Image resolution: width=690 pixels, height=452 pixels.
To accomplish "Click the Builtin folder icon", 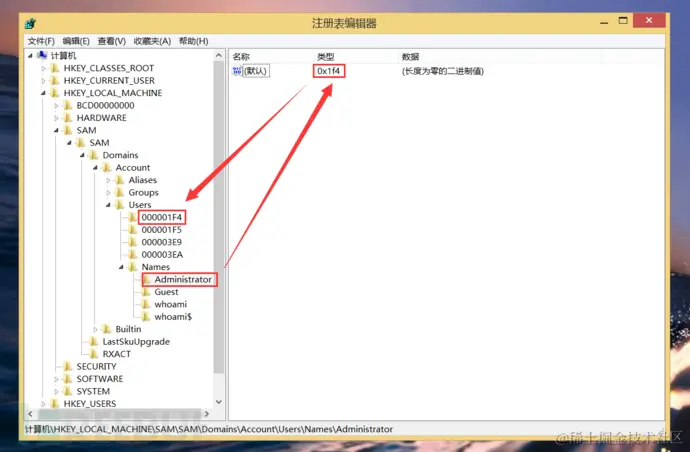I will point(106,329).
